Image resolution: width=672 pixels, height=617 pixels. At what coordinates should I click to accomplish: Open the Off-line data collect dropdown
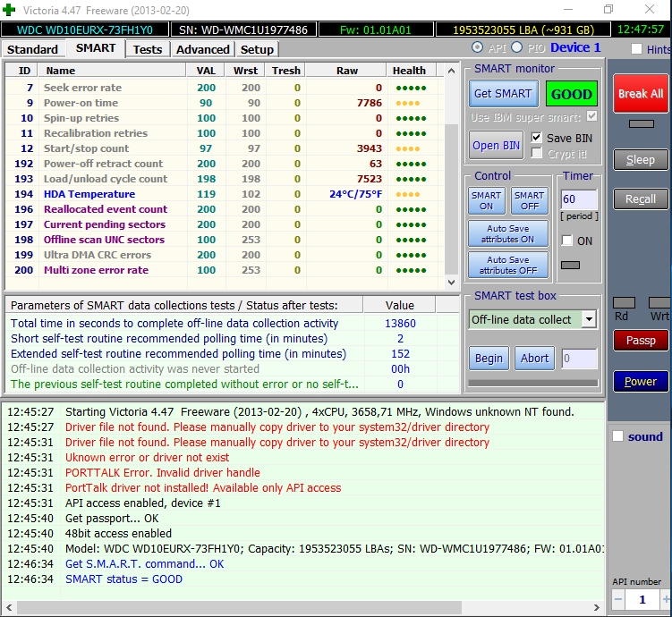coord(588,319)
